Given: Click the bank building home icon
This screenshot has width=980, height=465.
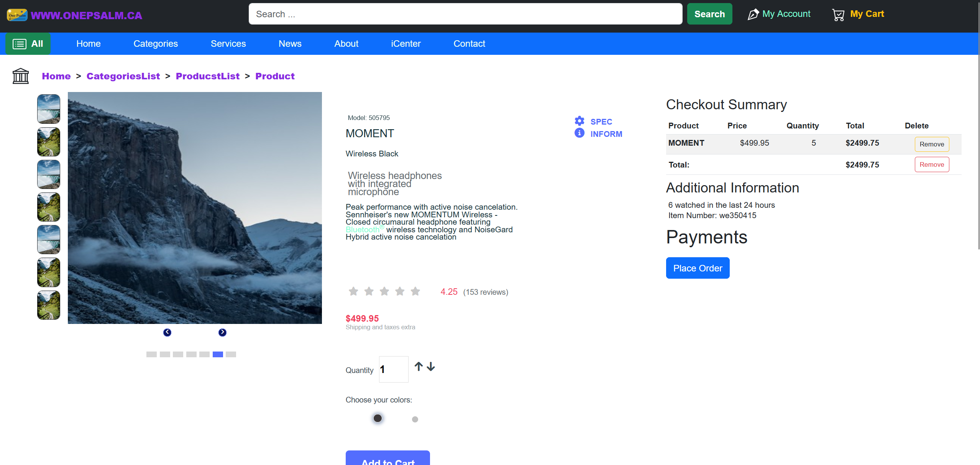Looking at the screenshot, I should point(21,76).
